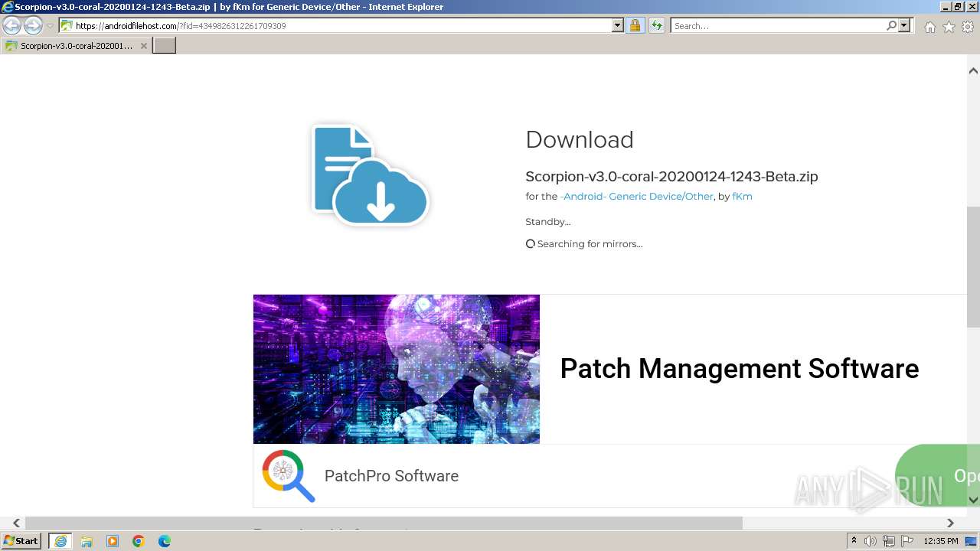
Task: Refresh the page with the green arrows icon
Action: click(x=656, y=25)
